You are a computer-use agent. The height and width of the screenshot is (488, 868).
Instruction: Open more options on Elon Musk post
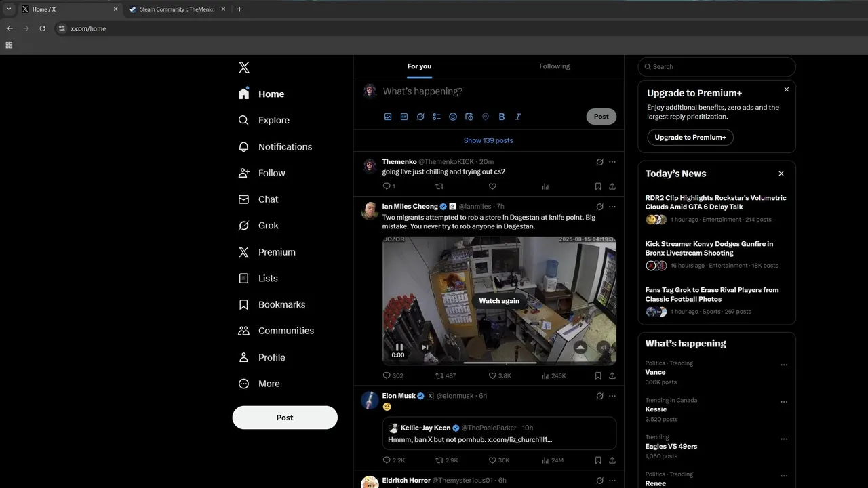[612, 396]
